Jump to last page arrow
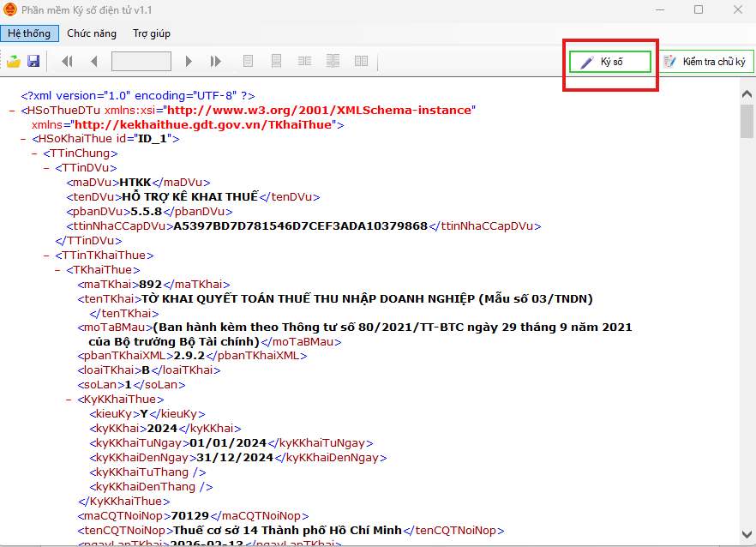This screenshot has height=547, width=756. 216,62
